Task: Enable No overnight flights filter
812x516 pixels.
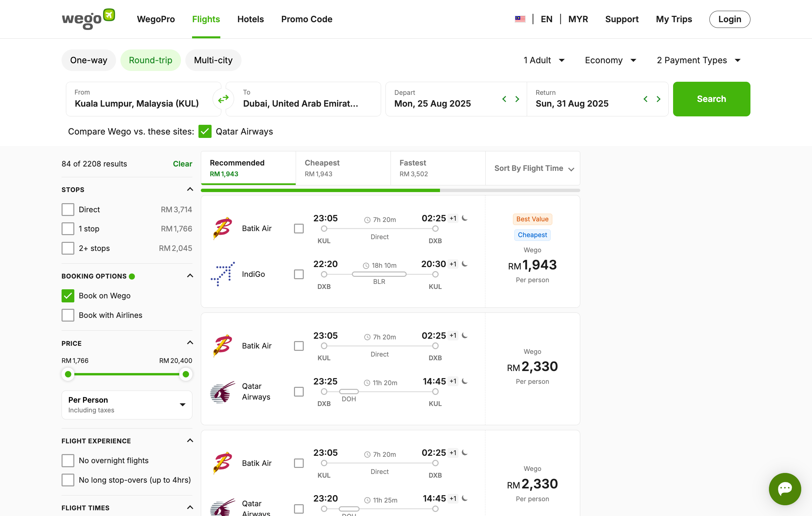Action: 68,460
